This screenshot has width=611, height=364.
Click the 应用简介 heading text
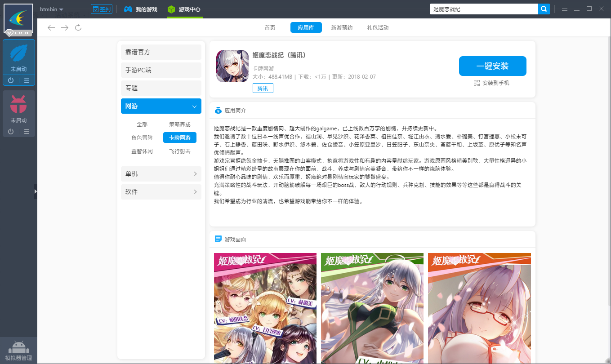[236, 111]
